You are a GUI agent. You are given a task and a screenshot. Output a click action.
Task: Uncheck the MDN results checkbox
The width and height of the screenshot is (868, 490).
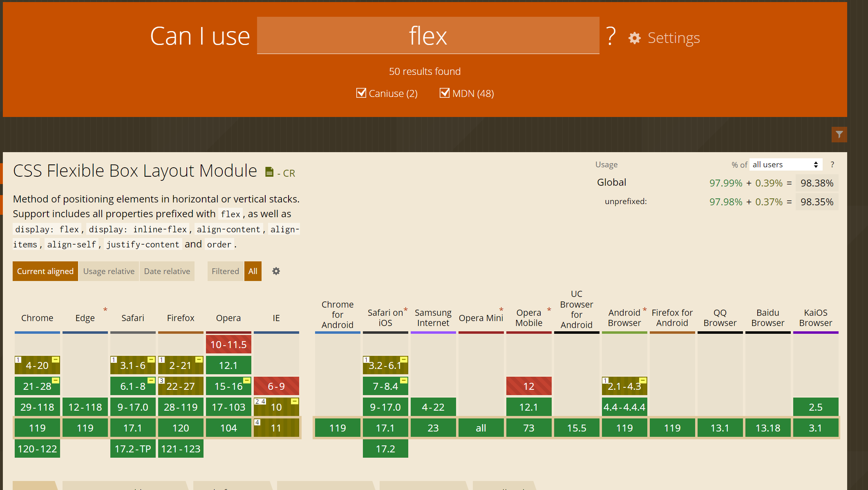pos(444,93)
